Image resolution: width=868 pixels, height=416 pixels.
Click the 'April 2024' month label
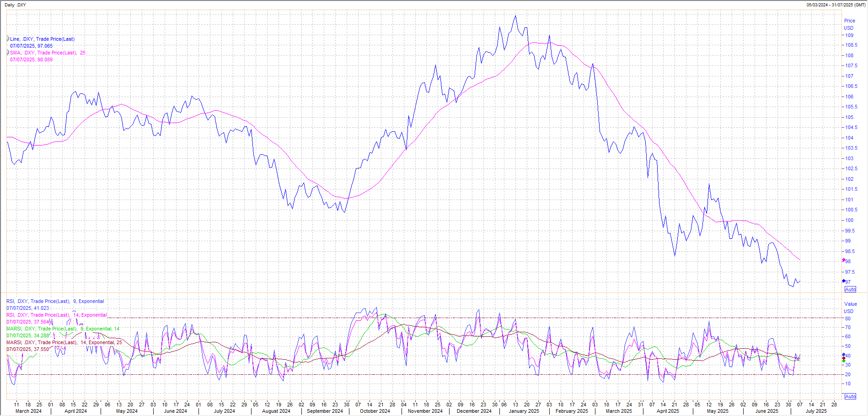click(x=75, y=411)
